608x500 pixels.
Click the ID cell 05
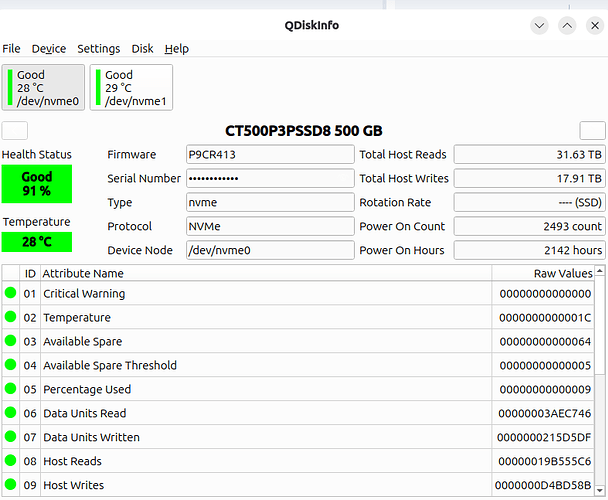pos(30,389)
